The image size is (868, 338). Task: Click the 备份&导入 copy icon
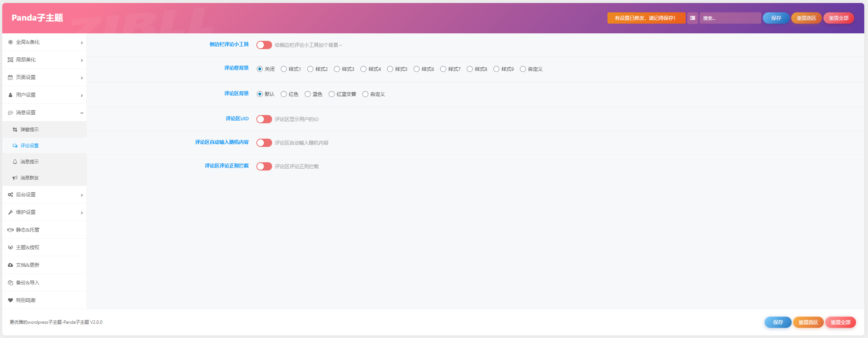(10, 283)
